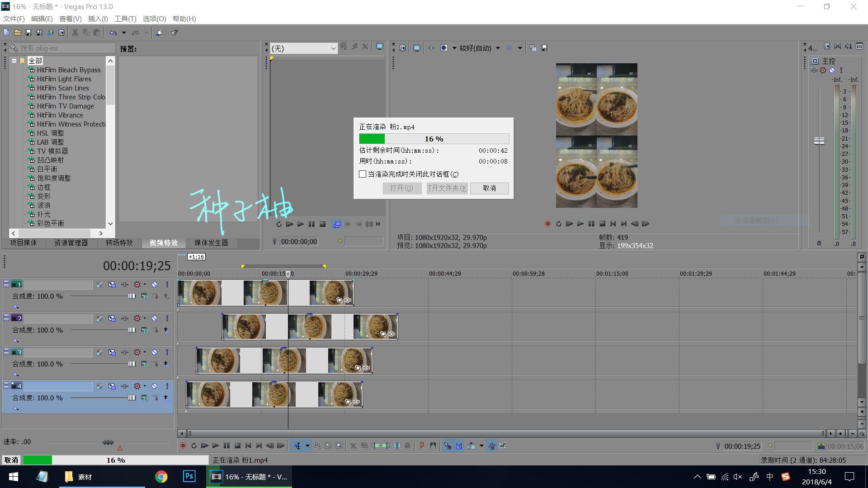Click the 取消 button in the status bar
868x488 pixels.
point(11,460)
